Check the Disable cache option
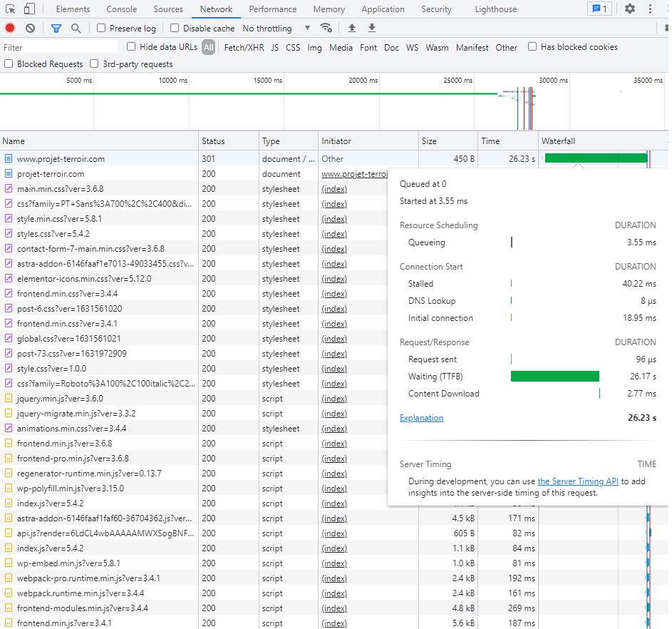This screenshot has height=629, width=672. 175,29
